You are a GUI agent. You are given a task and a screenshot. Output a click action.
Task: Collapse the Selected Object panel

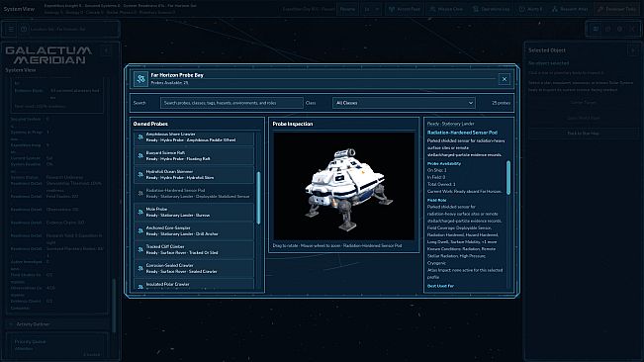click(632, 50)
